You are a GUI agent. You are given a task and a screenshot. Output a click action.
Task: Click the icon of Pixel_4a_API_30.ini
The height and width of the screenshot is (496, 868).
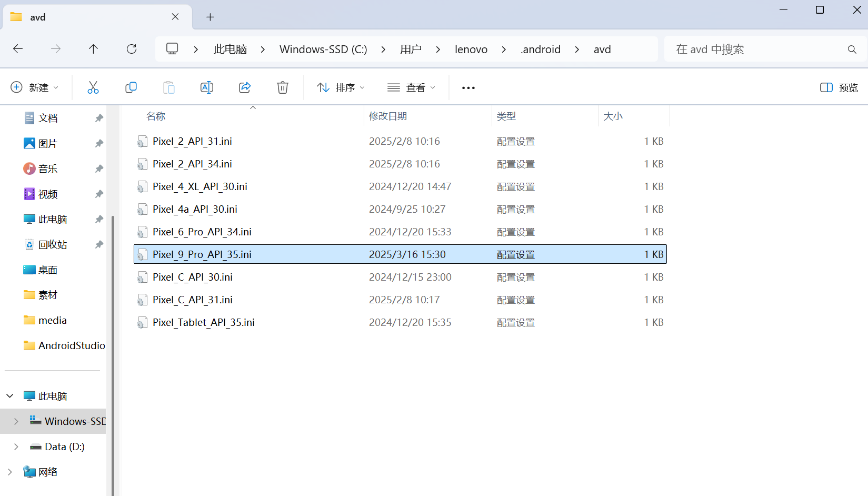pos(142,210)
